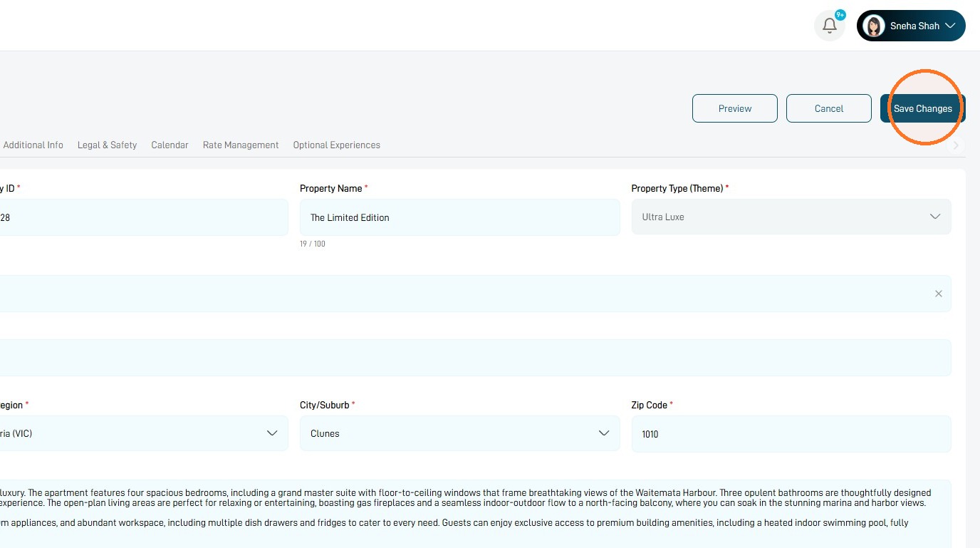Open the Legal & Safety tab
The height and width of the screenshot is (548, 980).
point(107,145)
